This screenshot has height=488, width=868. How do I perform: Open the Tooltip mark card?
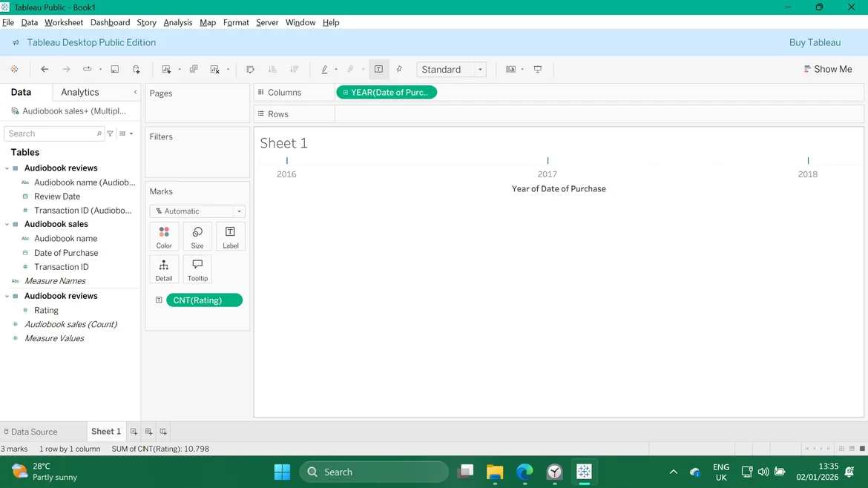click(x=197, y=269)
